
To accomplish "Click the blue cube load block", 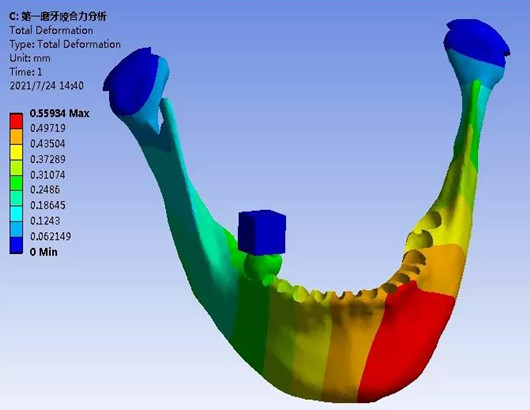I will click(262, 232).
